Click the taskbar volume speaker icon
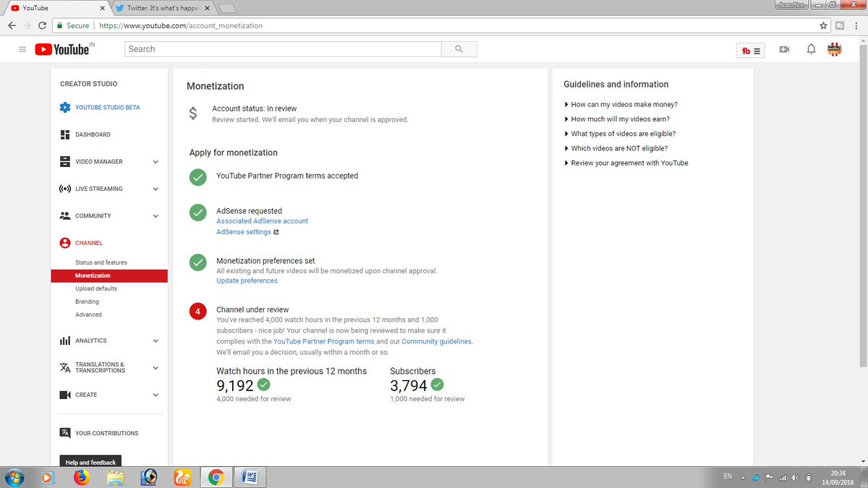Screen dimensions: 868x488 [x=795, y=478]
